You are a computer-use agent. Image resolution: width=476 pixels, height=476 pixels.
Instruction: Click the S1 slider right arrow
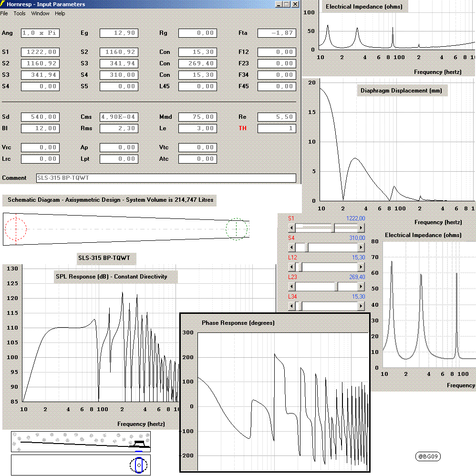click(361, 228)
